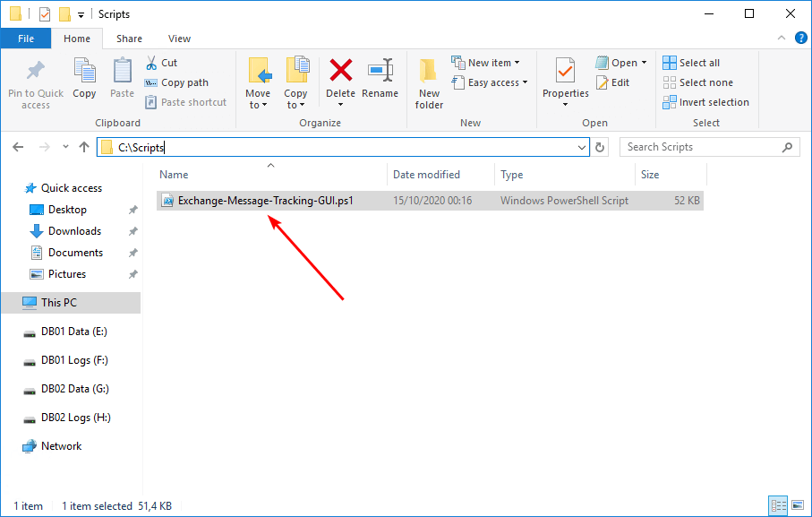Click Invert selection
The height and width of the screenshot is (517, 812).
(x=705, y=102)
